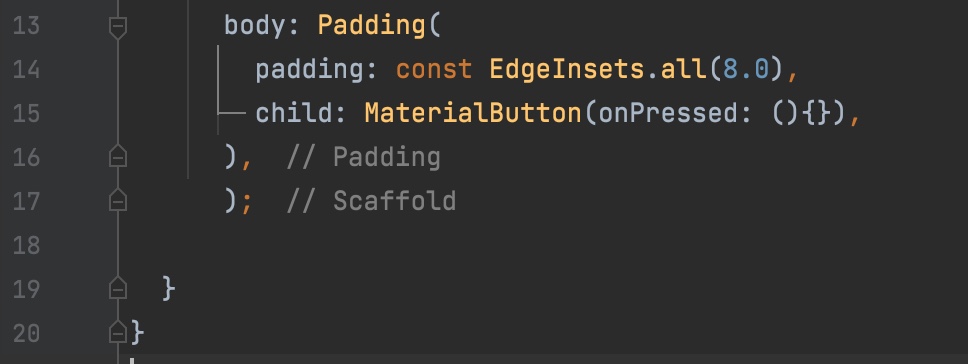Viewport: 968px width, 364px height.
Task: Click line number 14 in the gutter
Action: 26,70
